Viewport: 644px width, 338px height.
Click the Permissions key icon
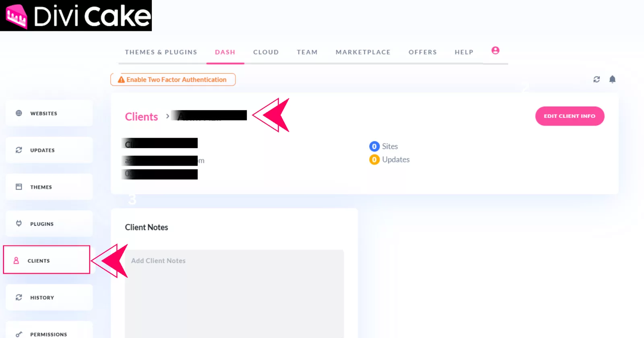click(x=19, y=334)
